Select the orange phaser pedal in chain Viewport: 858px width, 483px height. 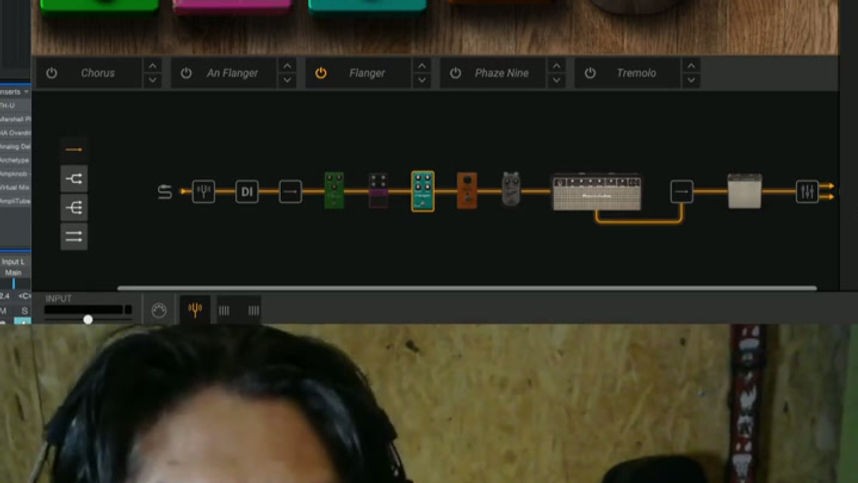tap(467, 190)
